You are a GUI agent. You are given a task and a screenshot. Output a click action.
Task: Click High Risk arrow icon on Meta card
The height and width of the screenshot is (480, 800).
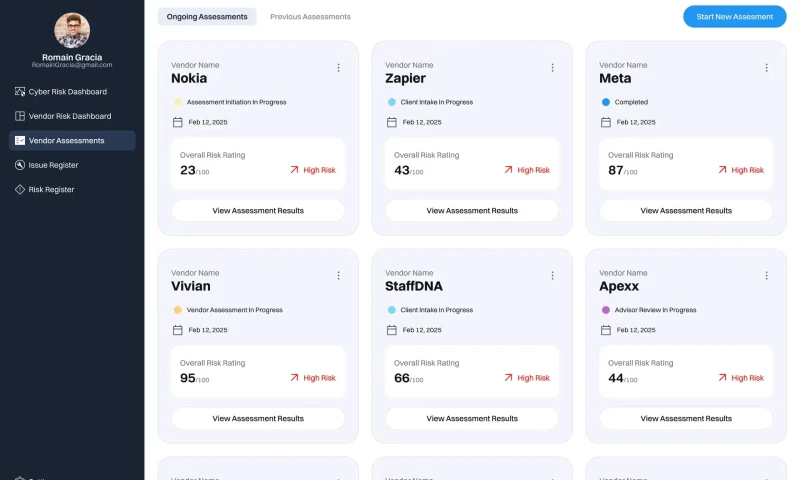722,170
